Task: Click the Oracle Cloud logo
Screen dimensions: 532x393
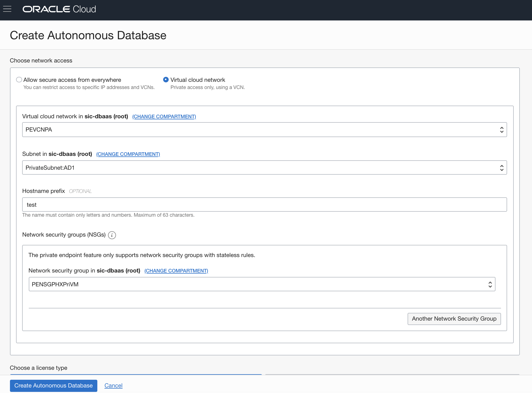Action: point(59,9)
